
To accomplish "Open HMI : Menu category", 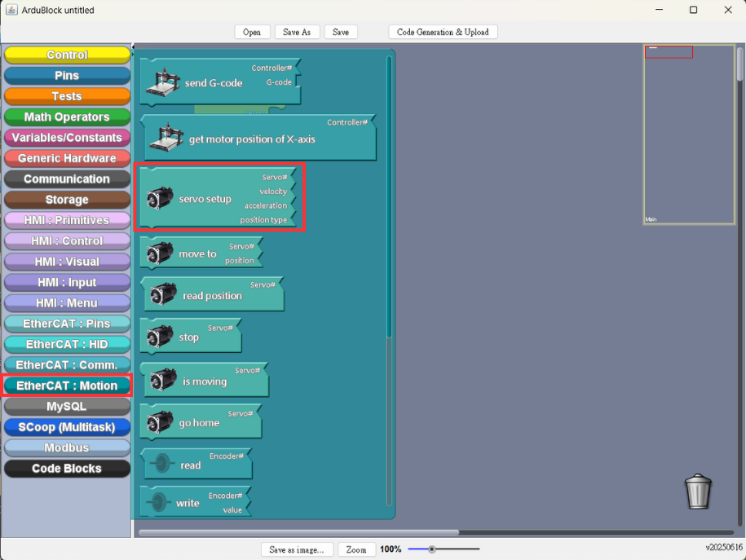I will tap(67, 303).
